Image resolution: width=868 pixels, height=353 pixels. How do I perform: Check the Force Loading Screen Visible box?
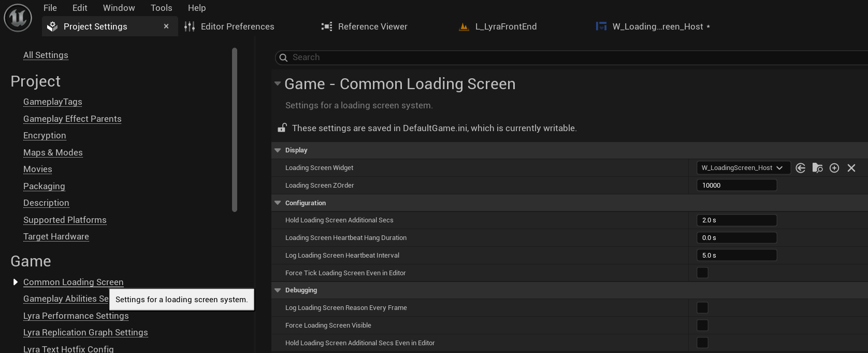[702, 326]
